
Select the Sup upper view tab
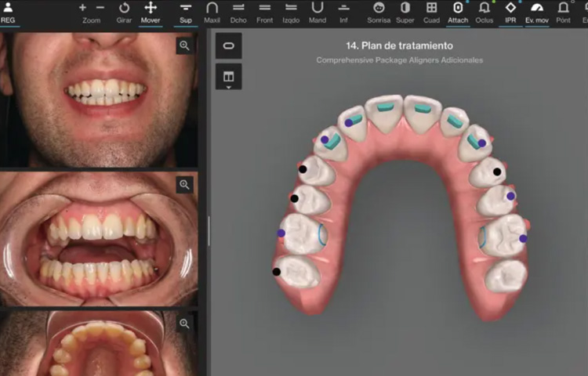185,11
